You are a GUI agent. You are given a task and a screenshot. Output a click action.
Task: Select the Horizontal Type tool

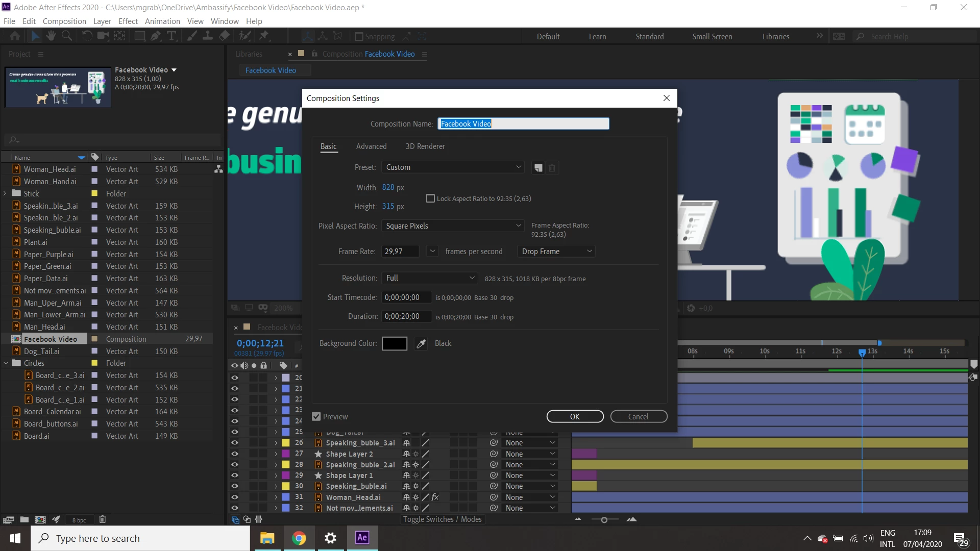pyautogui.click(x=171, y=36)
